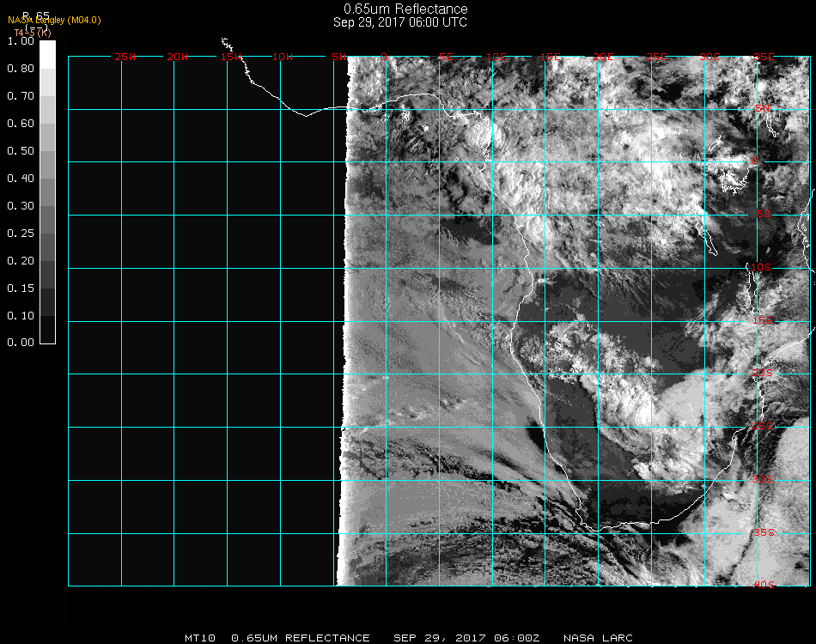Select the 'Sep 29, 2017 06:00 UTC' date line
Screen dimensions: 816x644
point(400,22)
